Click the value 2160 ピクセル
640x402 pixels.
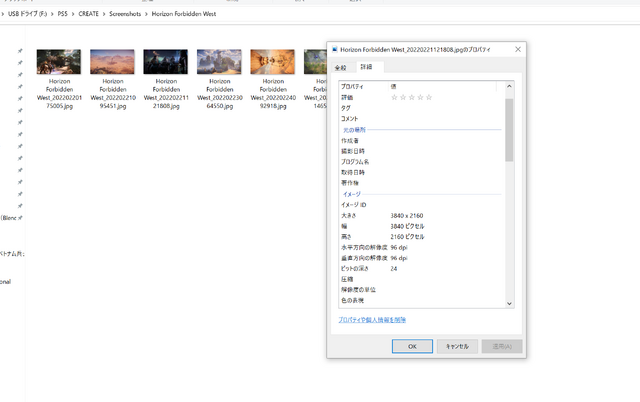(x=407, y=237)
